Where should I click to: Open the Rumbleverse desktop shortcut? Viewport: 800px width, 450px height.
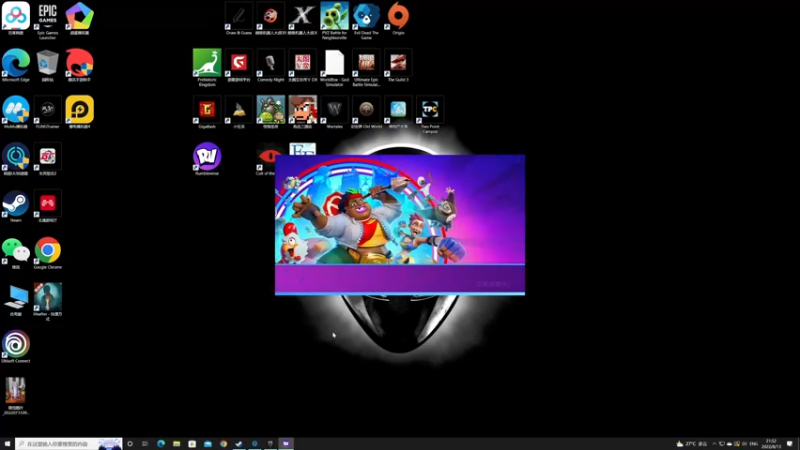coord(207,159)
